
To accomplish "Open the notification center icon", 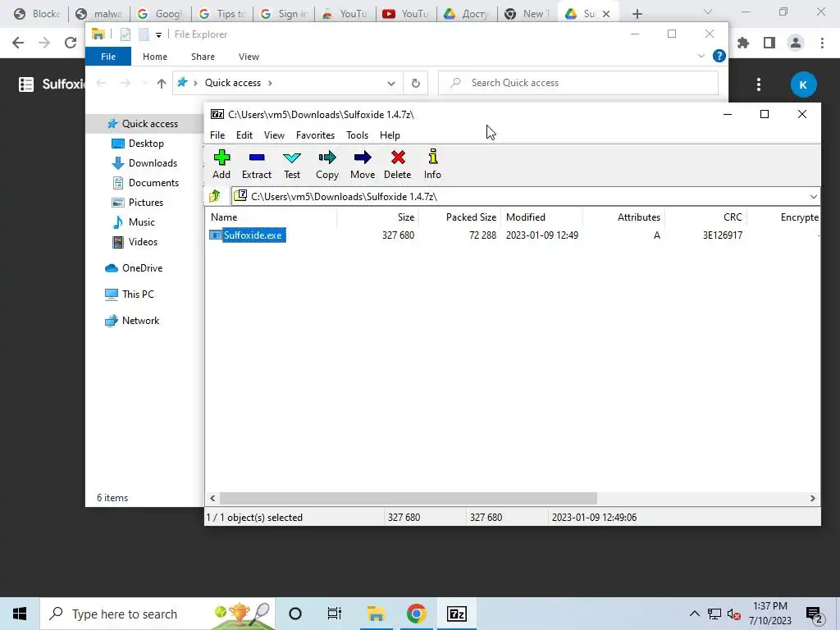I will pos(815,614).
